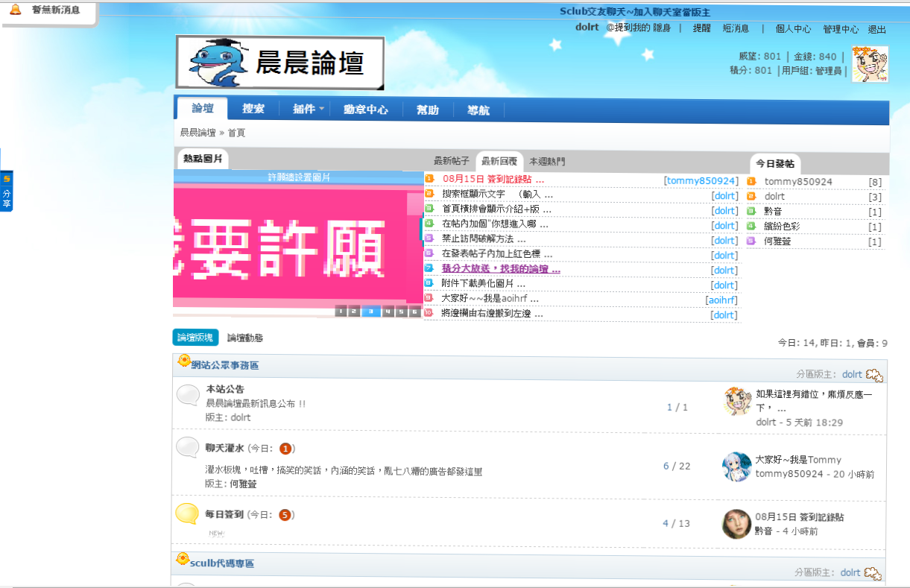Collapse the sculb代碼專區 section

pyautogui.click(x=874, y=573)
